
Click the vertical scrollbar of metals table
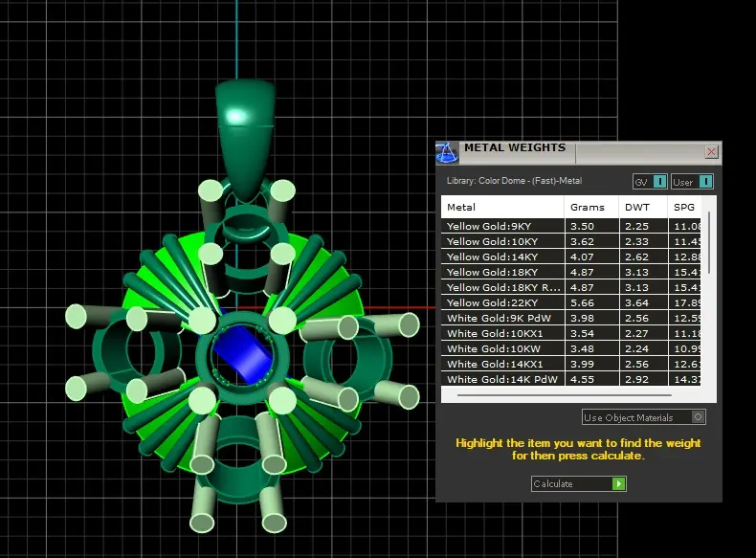click(709, 242)
